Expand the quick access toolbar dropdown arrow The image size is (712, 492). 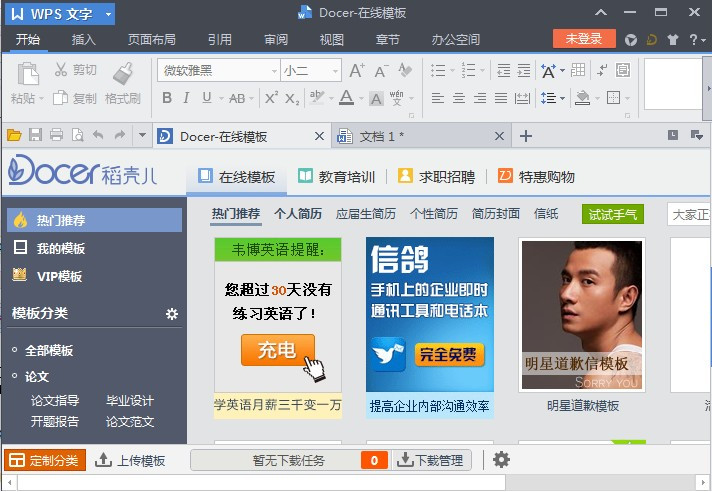point(142,135)
